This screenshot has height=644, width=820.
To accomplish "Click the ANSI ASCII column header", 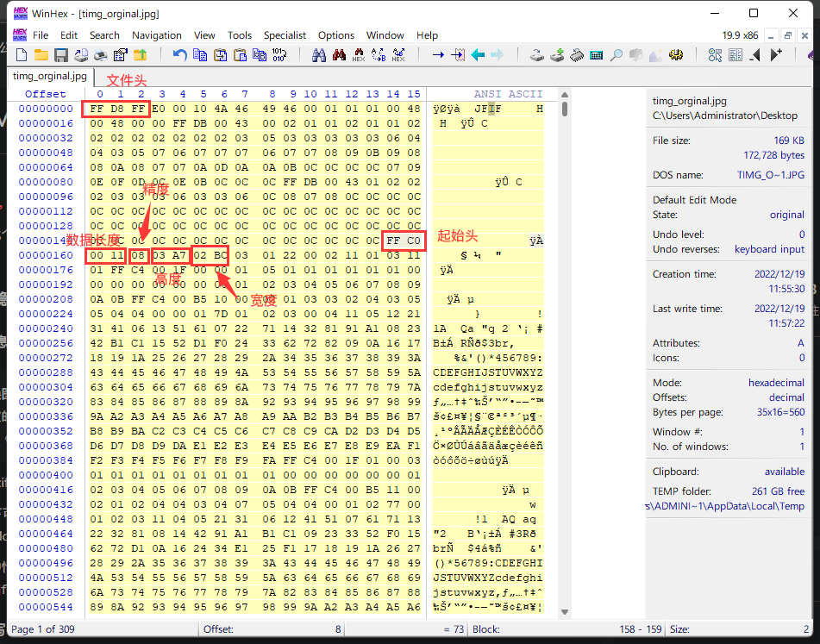I will [509, 94].
